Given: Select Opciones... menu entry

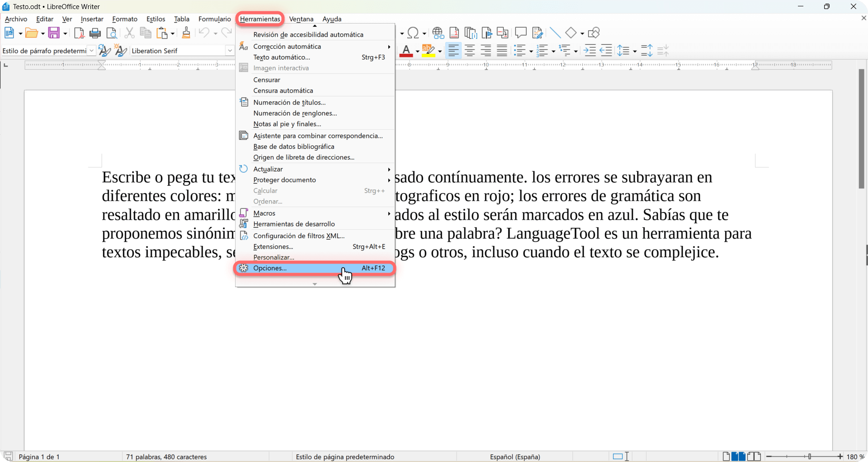Looking at the screenshot, I should pos(315,268).
